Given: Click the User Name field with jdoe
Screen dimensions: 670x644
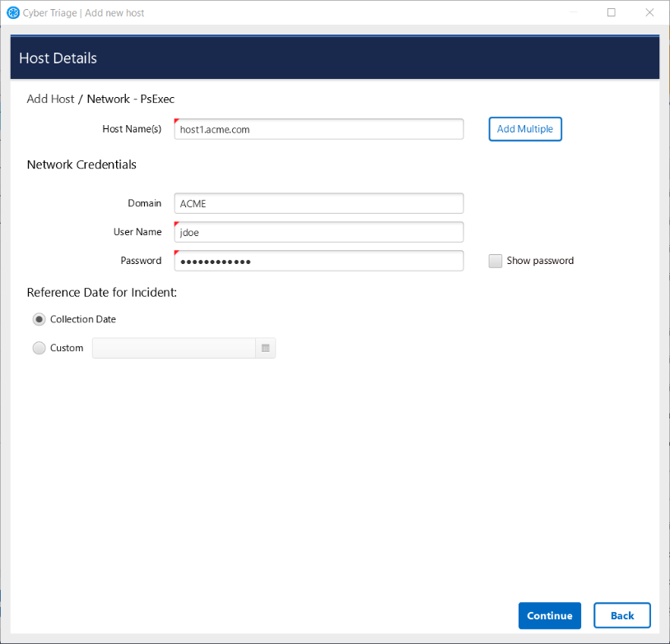Looking at the screenshot, I should pyautogui.click(x=319, y=232).
